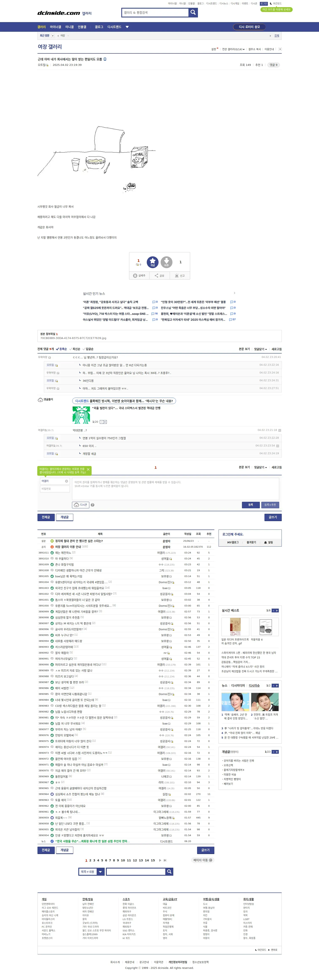The height and width of the screenshot is (980, 319).
Task: Switch to 개념글 tab above post list
Action: point(65,517)
